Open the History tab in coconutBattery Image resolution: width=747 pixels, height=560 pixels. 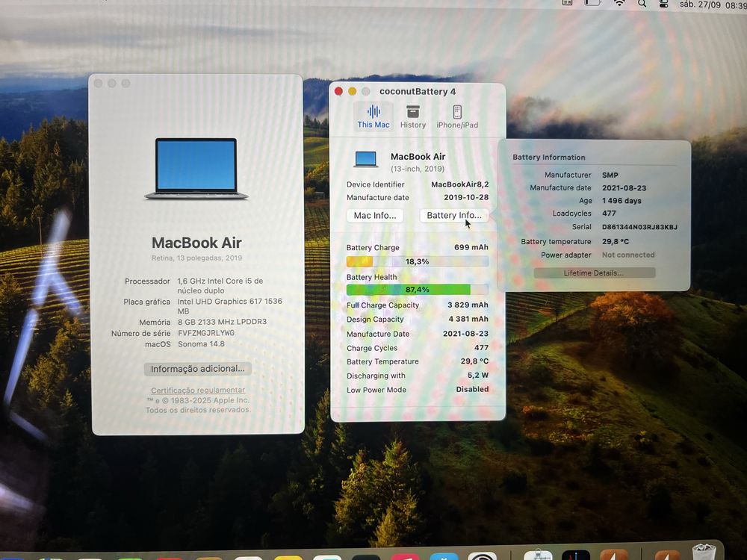pos(412,117)
